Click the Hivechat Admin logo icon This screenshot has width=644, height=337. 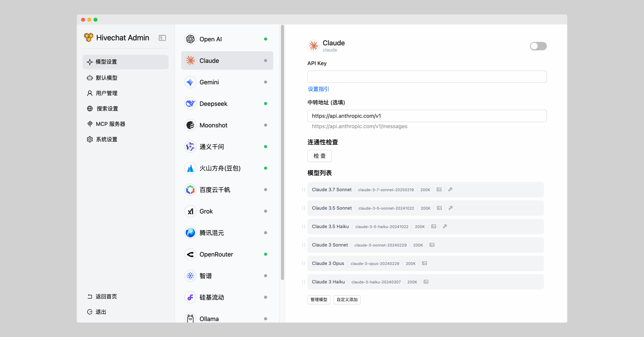pos(89,38)
